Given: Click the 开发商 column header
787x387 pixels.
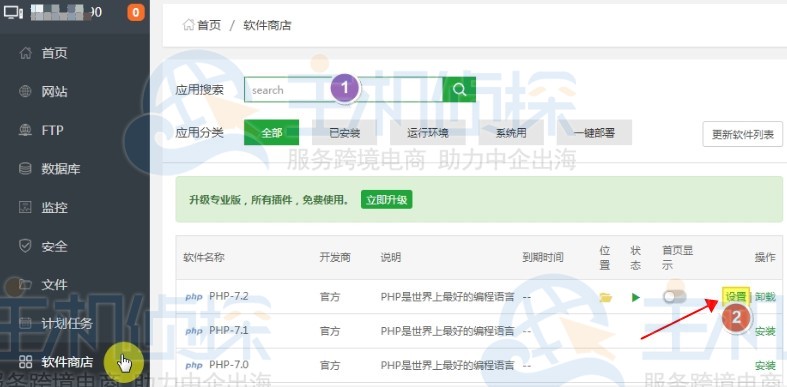Looking at the screenshot, I should tap(335, 257).
